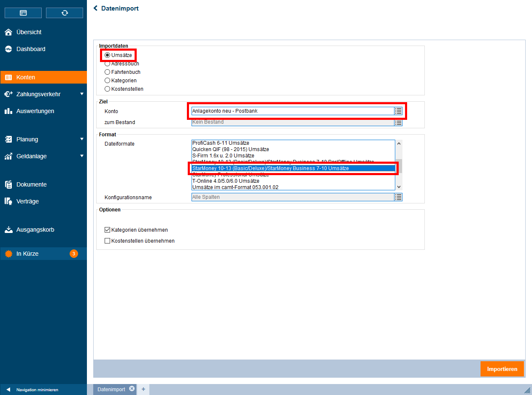Add a new tab with the plus icon
The image size is (532, 395).
pos(143,389)
